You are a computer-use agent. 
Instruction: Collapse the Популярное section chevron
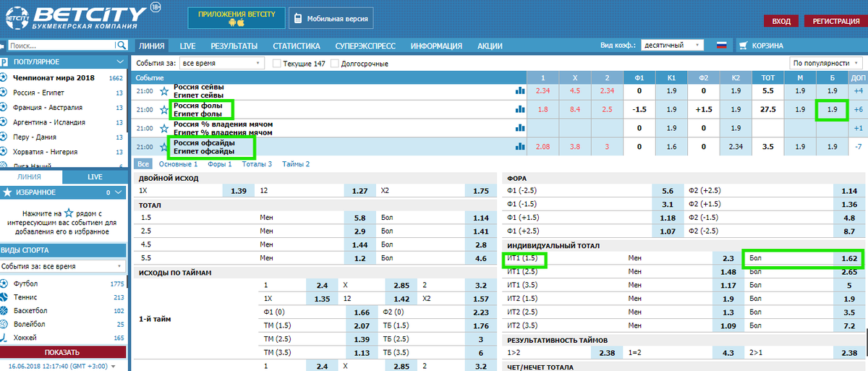click(120, 62)
